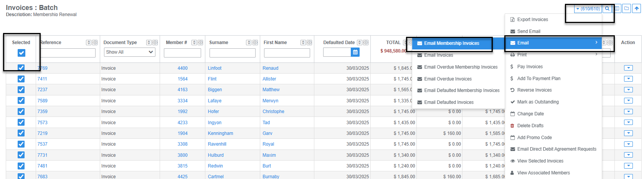Uncheck the checkbox for invoice 7359

point(21,112)
